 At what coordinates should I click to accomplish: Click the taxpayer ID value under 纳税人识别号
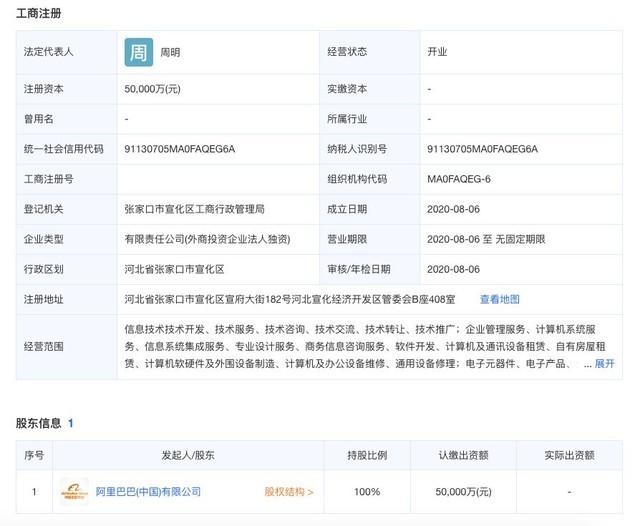coord(482,149)
